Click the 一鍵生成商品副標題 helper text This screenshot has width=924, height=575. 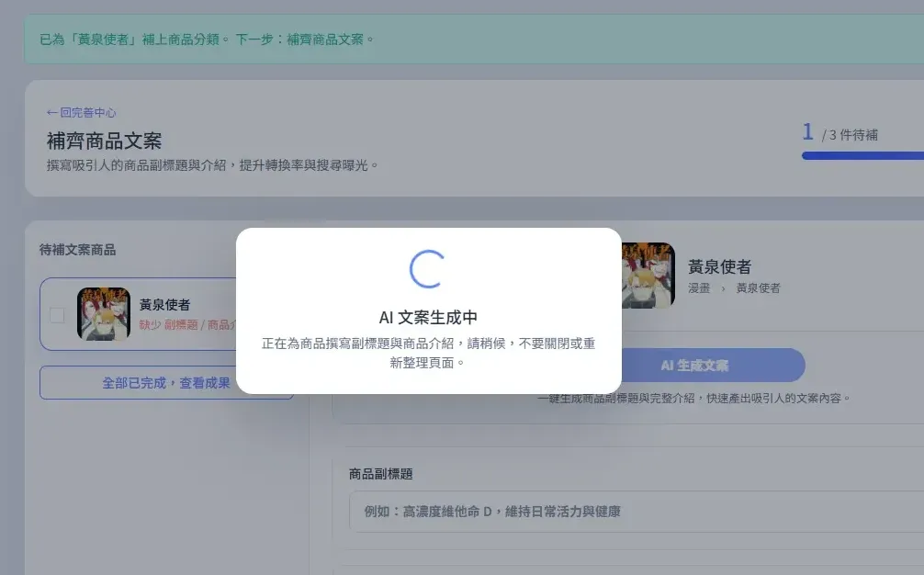tap(694, 399)
